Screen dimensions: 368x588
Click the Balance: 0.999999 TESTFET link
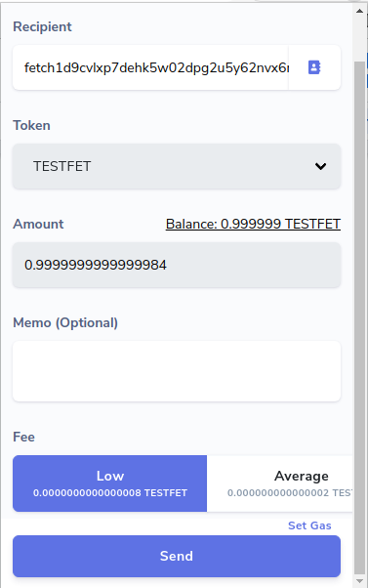point(253,224)
